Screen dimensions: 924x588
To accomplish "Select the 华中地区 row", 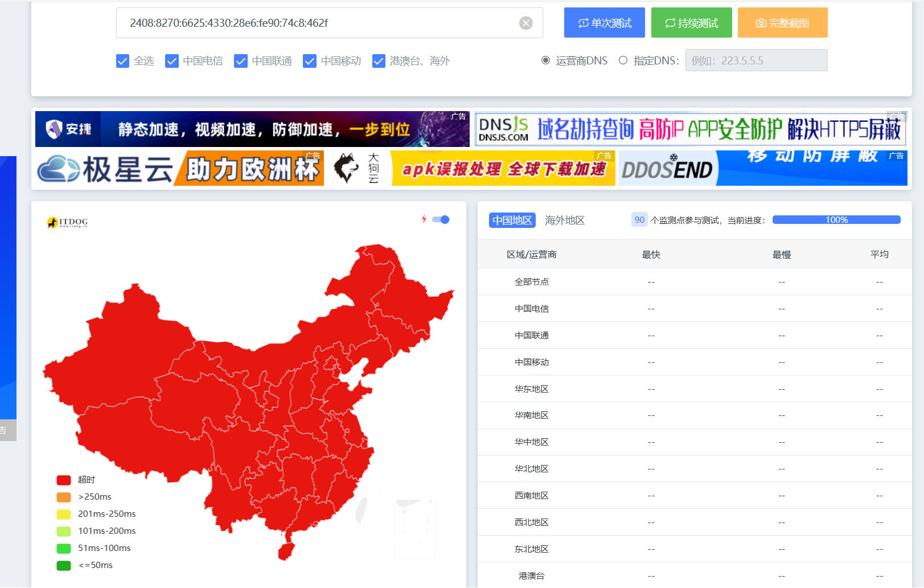I will click(695, 442).
